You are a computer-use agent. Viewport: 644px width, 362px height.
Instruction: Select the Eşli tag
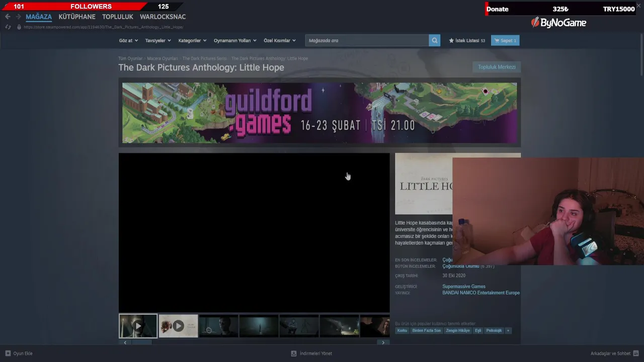coord(478,330)
